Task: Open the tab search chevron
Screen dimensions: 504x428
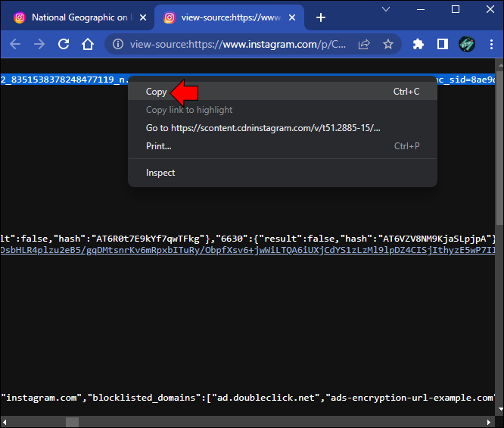Action: [386, 9]
